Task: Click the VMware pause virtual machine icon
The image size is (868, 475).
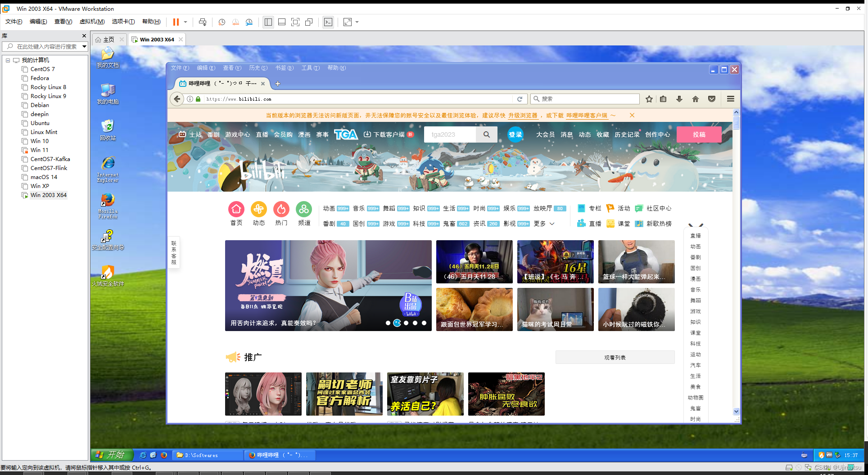Action: click(176, 22)
